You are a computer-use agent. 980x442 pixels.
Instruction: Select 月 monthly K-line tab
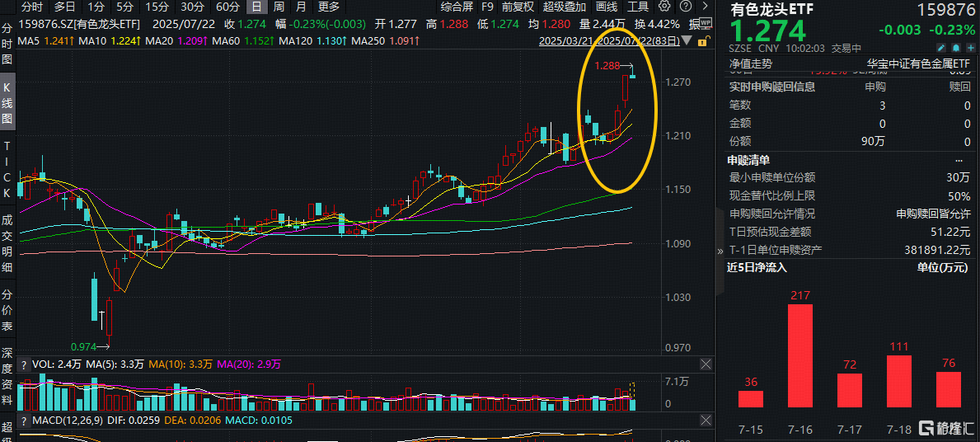pyautogui.click(x=301, y=7)
